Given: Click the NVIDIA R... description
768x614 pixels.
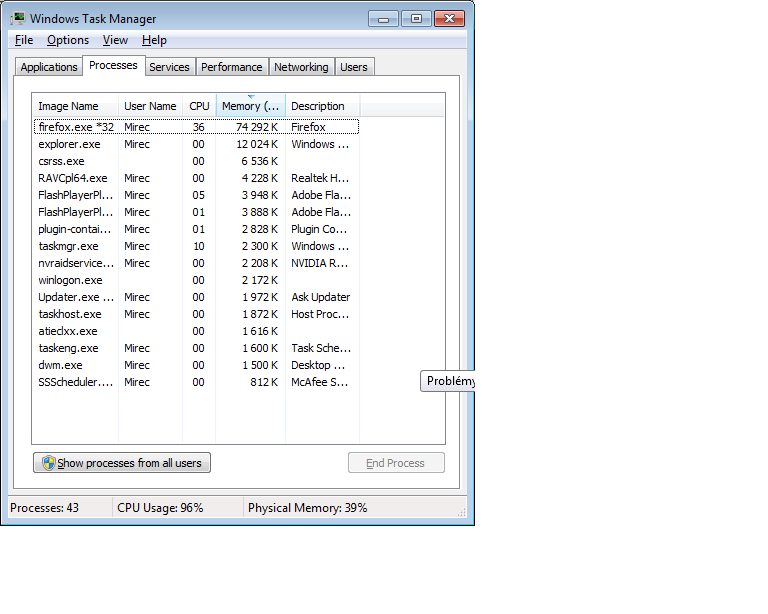Looking at the screenshot, I should pos(319,263).
